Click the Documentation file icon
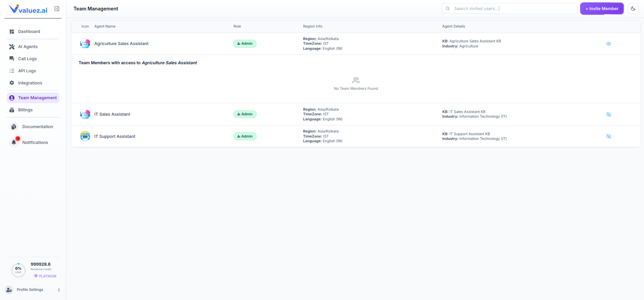The height and width of the screenshot is (300, 644). tap(14, 127)
